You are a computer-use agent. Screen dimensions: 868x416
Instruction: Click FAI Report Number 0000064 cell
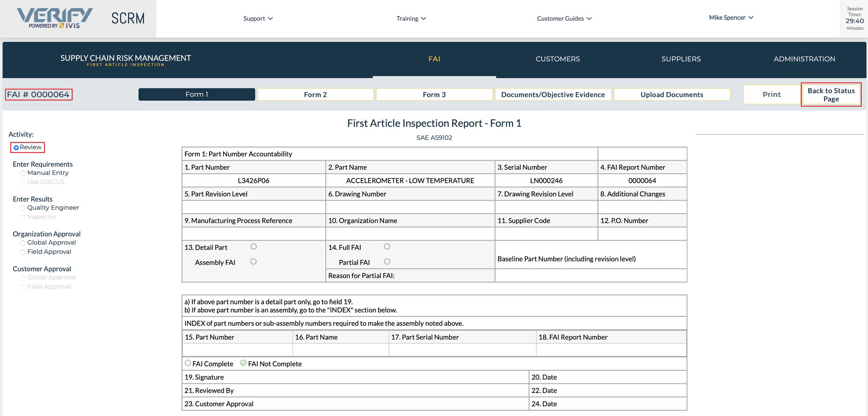pyautogui.click(x=642, y=181)
